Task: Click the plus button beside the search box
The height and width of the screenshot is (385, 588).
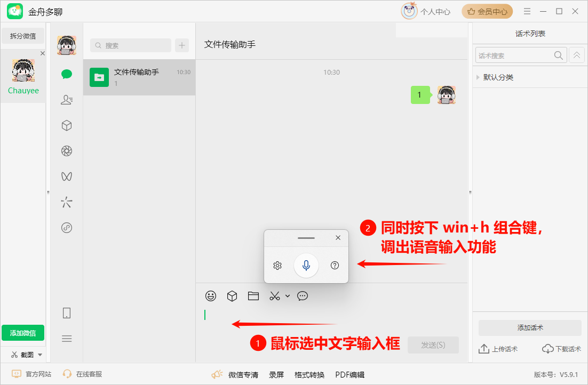Action: [182, 45]
